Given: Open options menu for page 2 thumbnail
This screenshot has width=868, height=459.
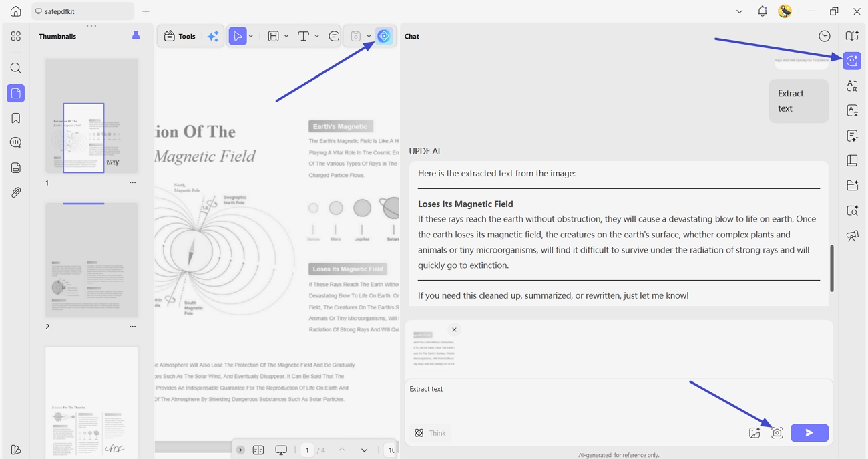Looking at the screenshot, I should pos(133,327).
